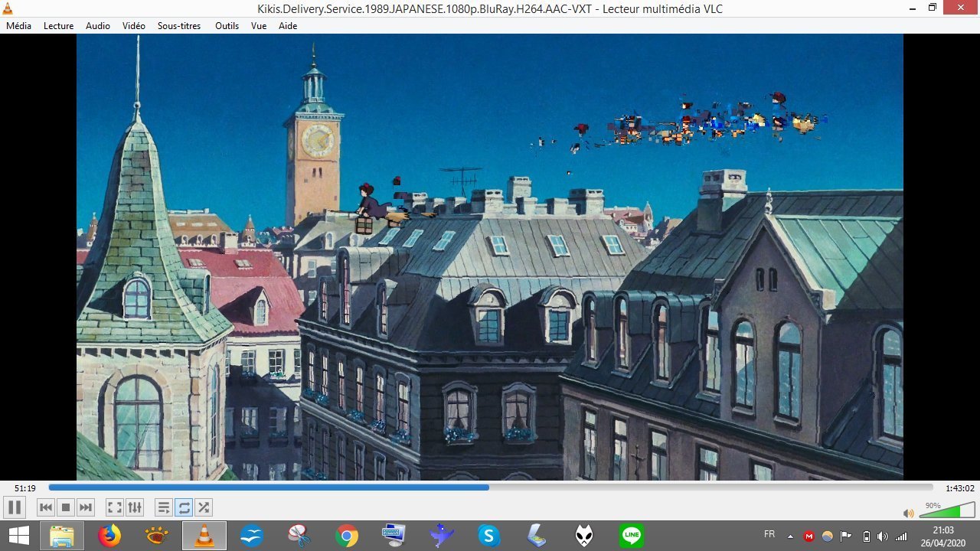
Task: Click the video seek bar
Action: tap(490, 487)
